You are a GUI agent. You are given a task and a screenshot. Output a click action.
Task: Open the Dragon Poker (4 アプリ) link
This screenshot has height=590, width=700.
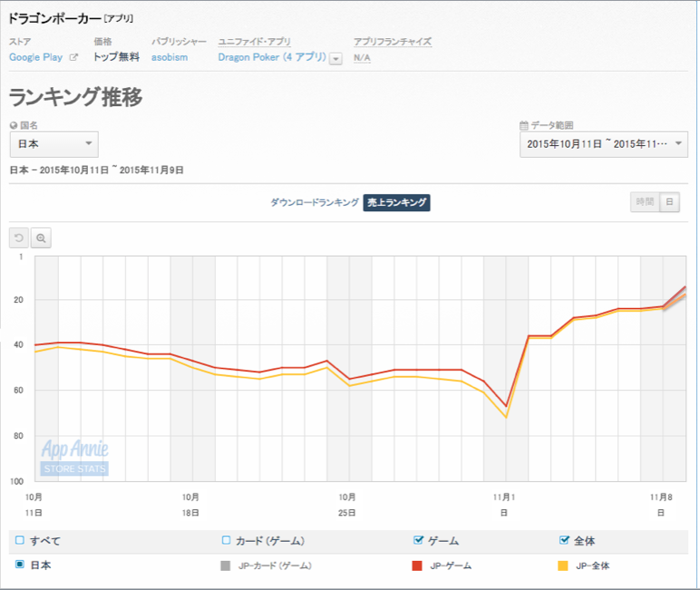point(272,57)
